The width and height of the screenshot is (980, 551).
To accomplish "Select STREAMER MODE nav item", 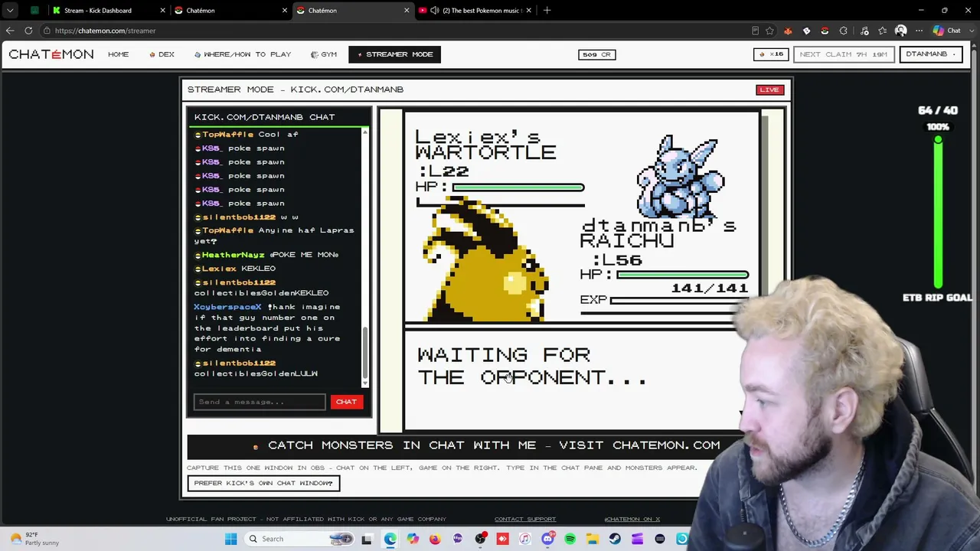I will pos(394,54).
